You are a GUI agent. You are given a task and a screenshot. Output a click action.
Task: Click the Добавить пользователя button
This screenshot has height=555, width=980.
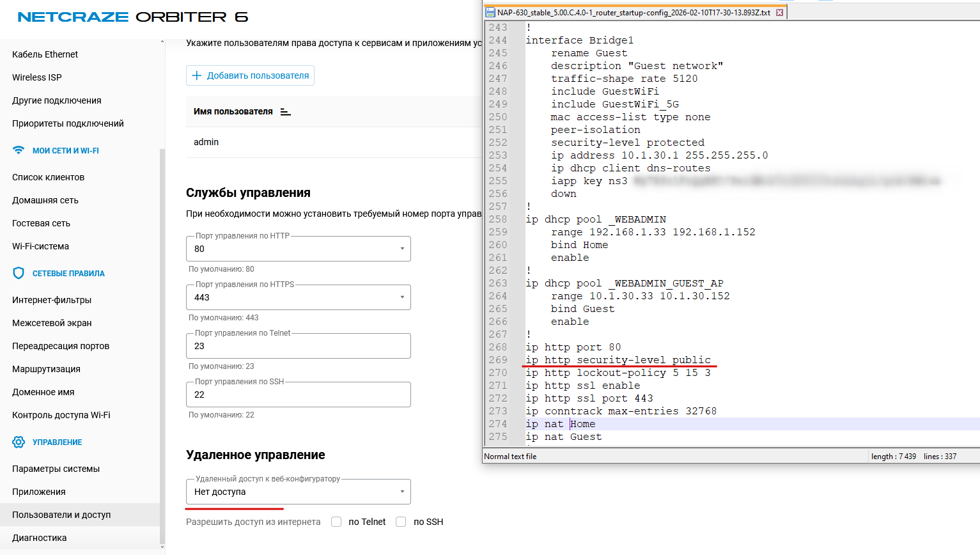[250, 75]
